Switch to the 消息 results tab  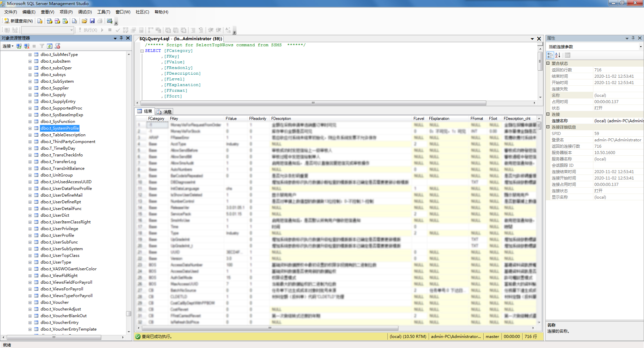(164, 112)
